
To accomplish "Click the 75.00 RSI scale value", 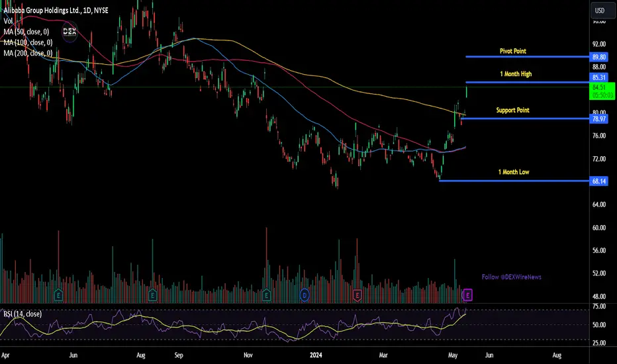I will coord(599,306).
